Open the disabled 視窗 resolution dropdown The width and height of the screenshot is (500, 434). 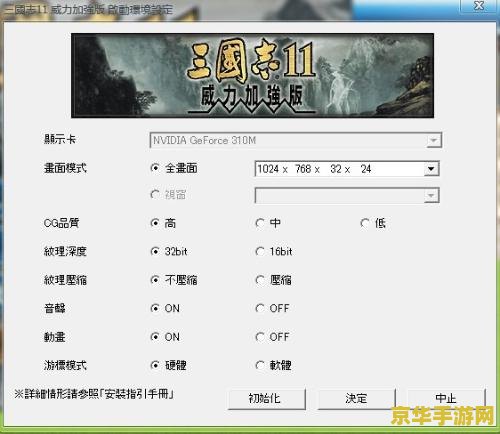click(431, 196)
